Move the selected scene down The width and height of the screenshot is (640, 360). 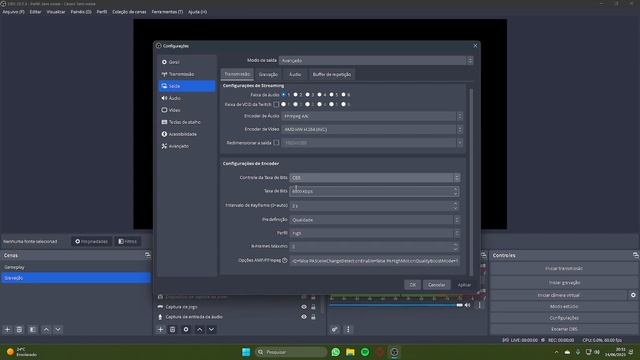[58, 329]
